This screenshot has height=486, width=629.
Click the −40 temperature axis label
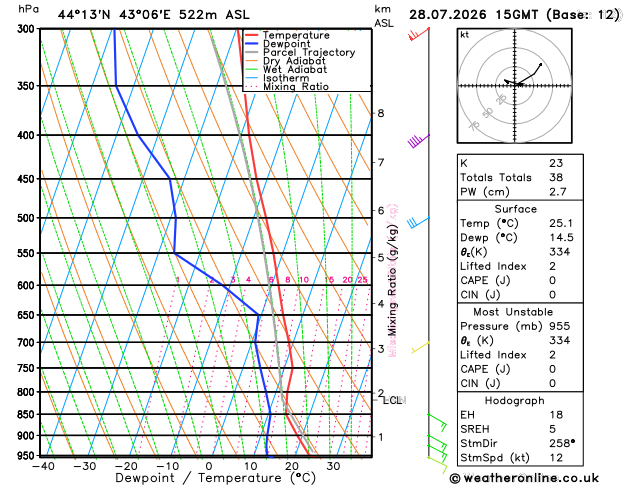(43, 466)
